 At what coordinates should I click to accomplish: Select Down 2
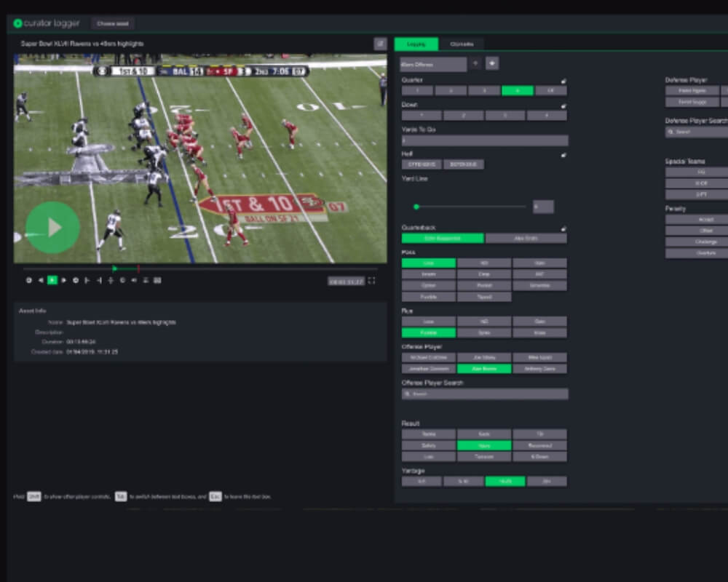[463, 116]
